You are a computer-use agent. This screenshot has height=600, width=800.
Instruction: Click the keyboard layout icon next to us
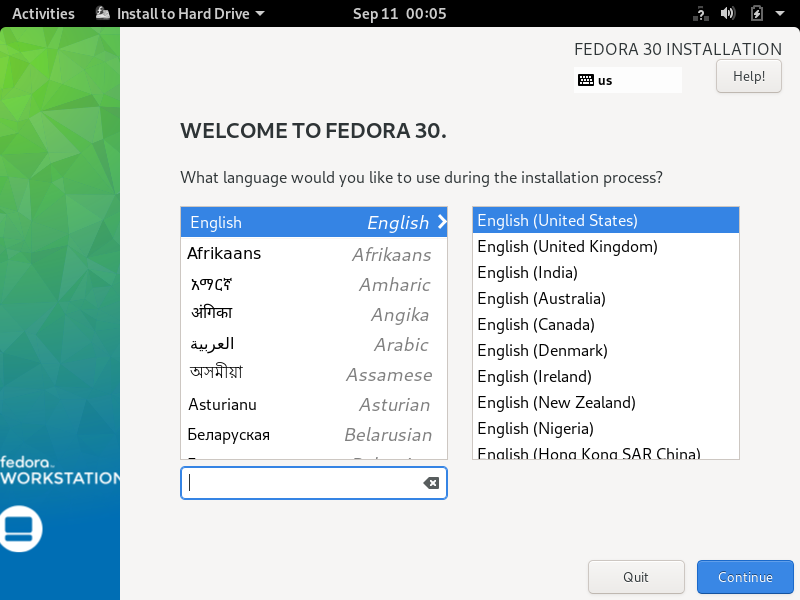(x=586, y=80)
